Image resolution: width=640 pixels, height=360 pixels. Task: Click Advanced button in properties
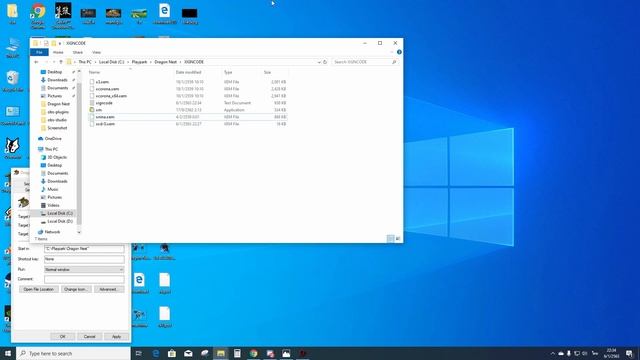[109, 289]
